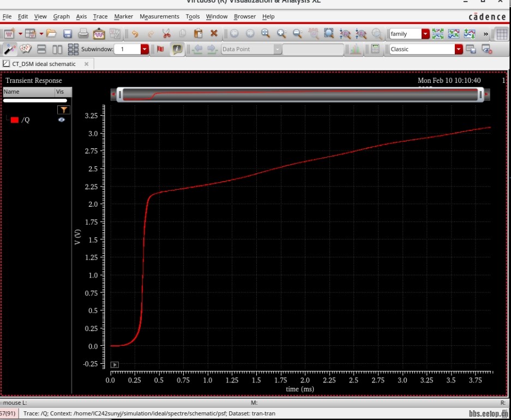Click the save workspace windows icon
The image size is (511, 420).
(471, 49)
